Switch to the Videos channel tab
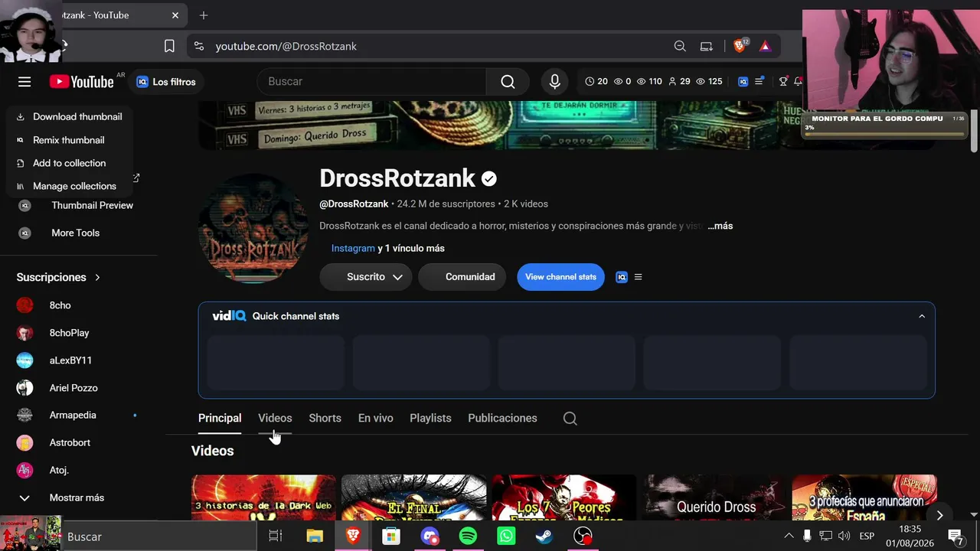 [275, 418]
